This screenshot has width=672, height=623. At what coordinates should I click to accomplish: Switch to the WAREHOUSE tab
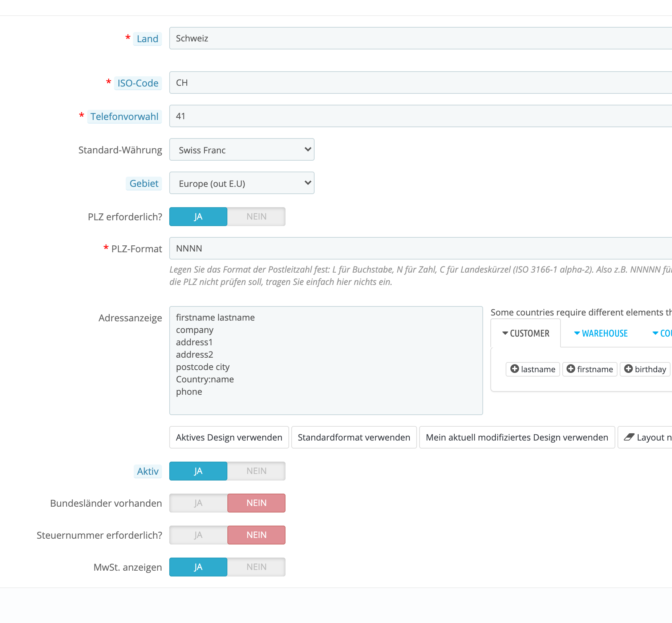tap(601, 333)
